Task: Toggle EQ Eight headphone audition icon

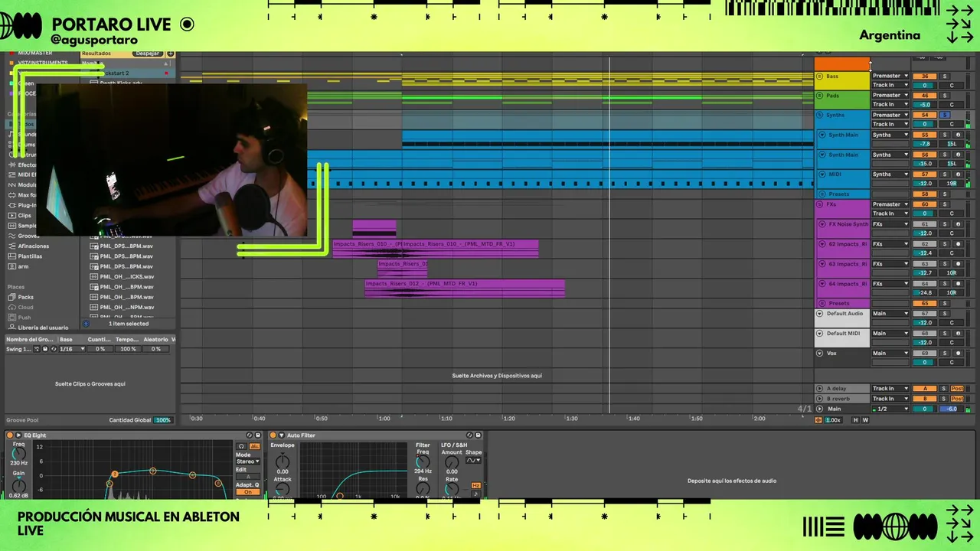Action: pos(241,446)
